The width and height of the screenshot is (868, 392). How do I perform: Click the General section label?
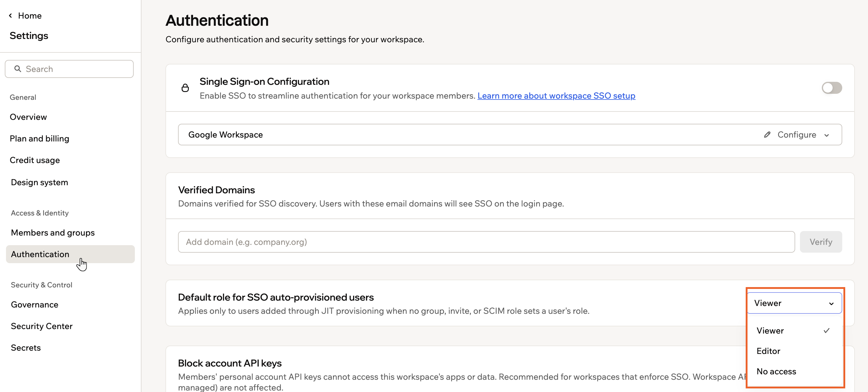tap(23, 97)
